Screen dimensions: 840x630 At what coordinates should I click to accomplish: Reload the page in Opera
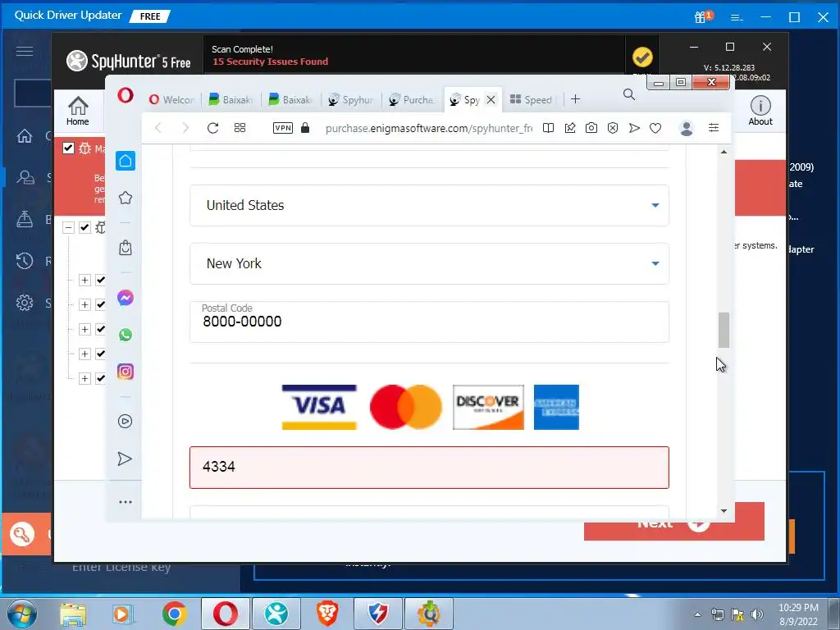pyautogui.click(x=212, y=127)
